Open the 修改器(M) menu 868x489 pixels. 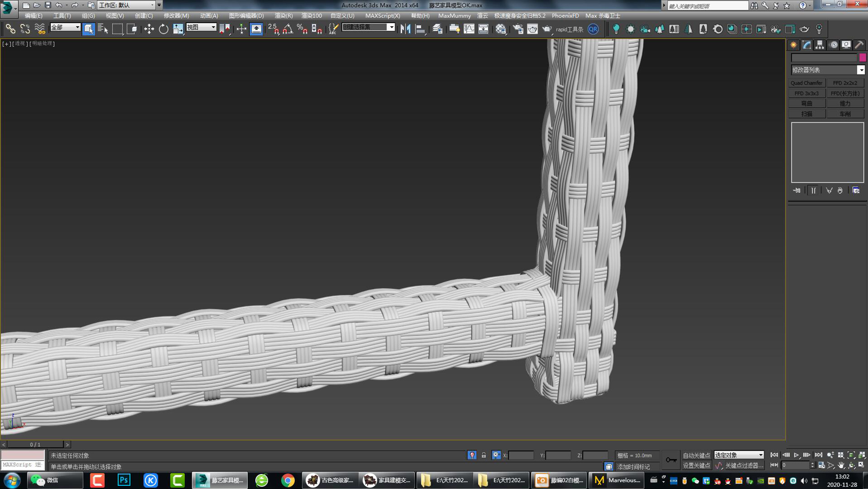point(176,15)
